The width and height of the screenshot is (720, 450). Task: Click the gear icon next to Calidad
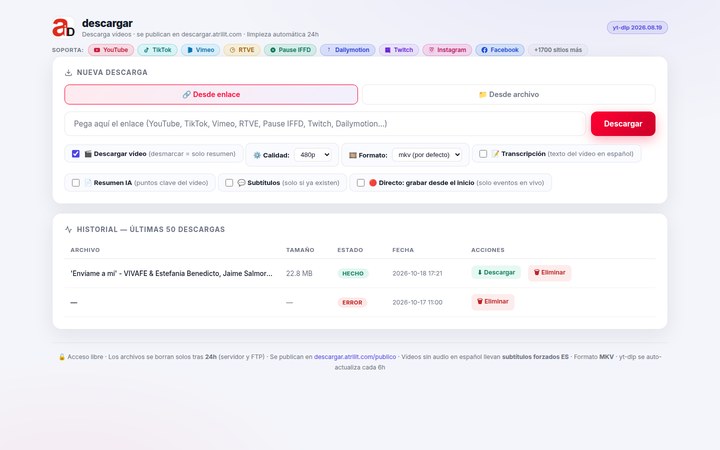257,155
